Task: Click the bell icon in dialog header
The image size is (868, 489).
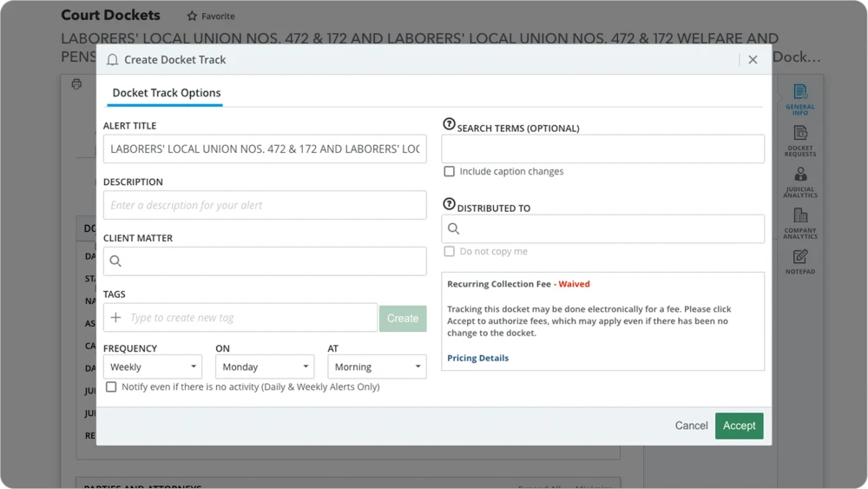Action: tap(112, 60)
